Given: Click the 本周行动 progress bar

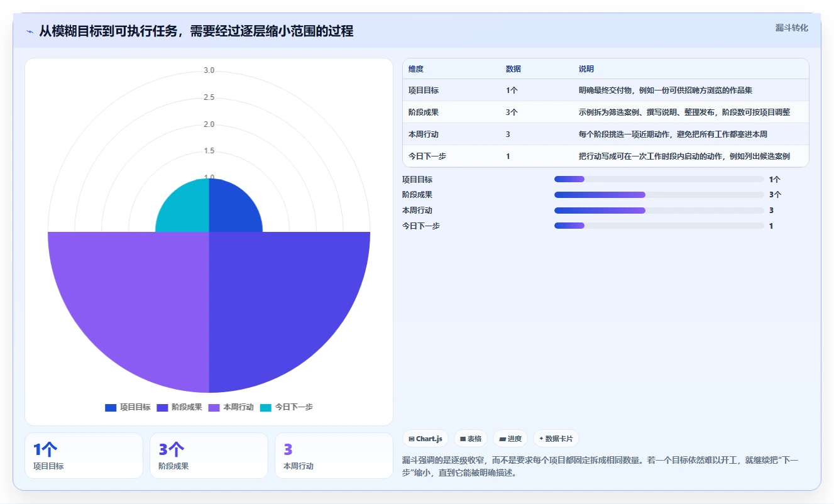Looking at the screenshot, I should click(x=659, y=210).
